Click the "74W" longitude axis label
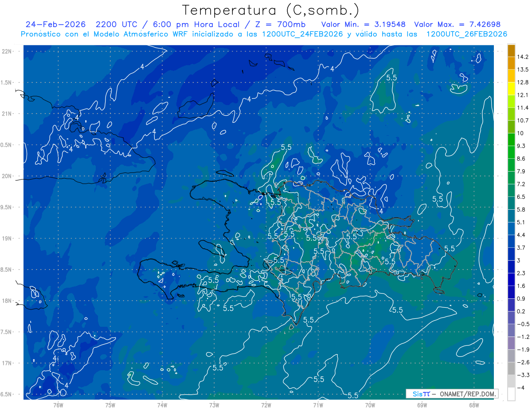The width and height of the screenshot is (532, 411). pyautogui.click(x=162, y=405)
